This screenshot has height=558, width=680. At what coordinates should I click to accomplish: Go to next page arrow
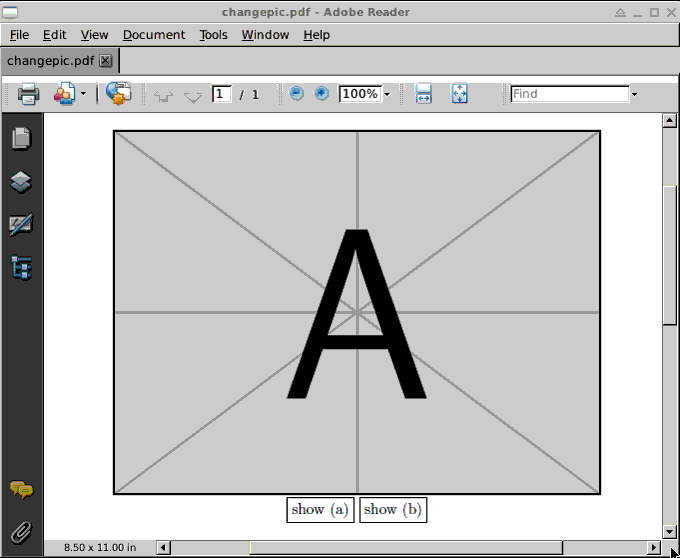[193, 96]
